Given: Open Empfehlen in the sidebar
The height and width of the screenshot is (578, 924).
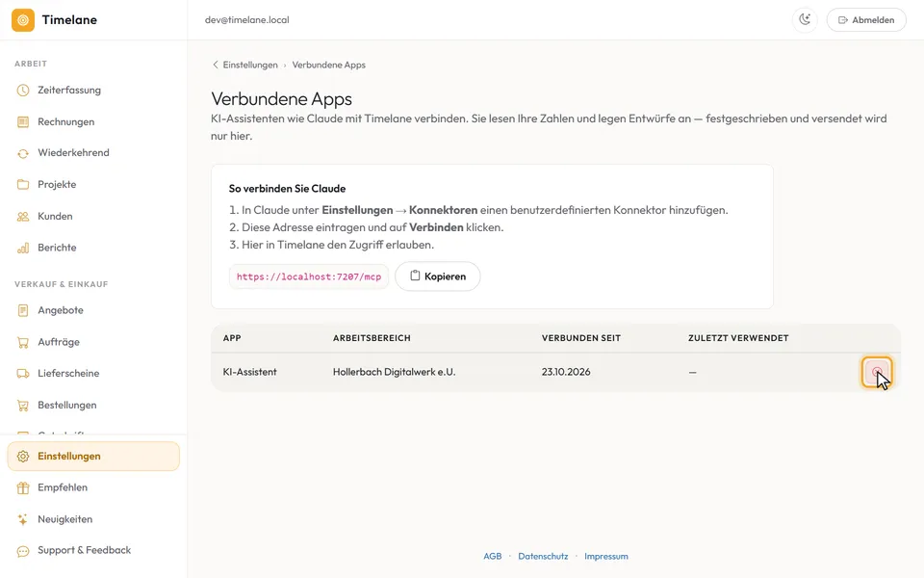Looking at the screenshot, I should pos(93,487).
